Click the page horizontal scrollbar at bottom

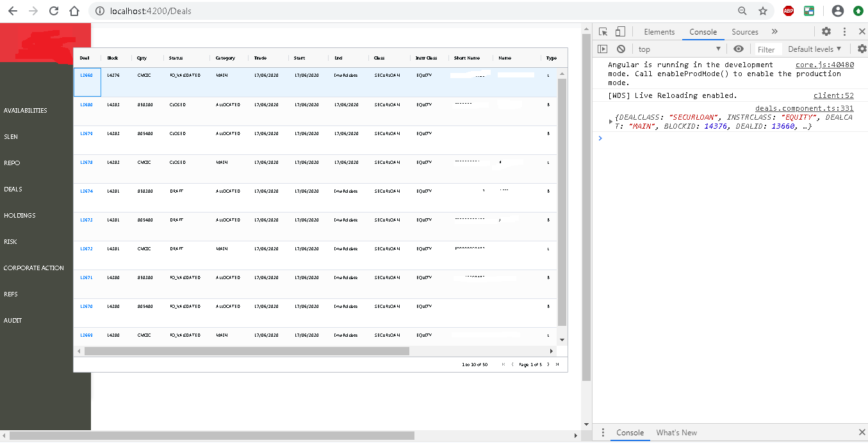[211, 435]
